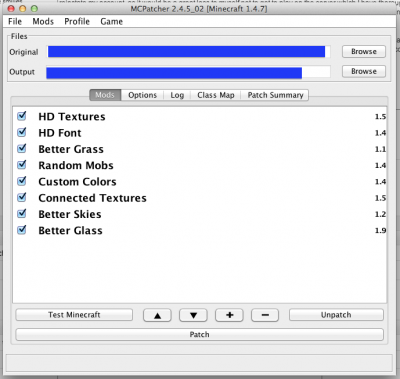Click version 1.1 of Better Grass
The height and width of the screenshot is (379, 400).
[x=380, y=149]
